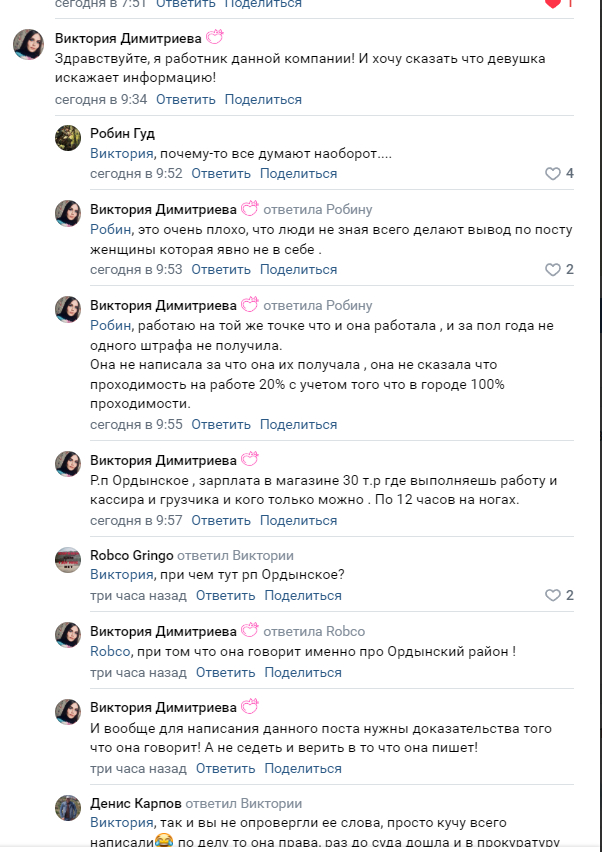
Task: Click Ответить under the 9:34 comment
Action: pyautogui.click(x=186, y=99)
